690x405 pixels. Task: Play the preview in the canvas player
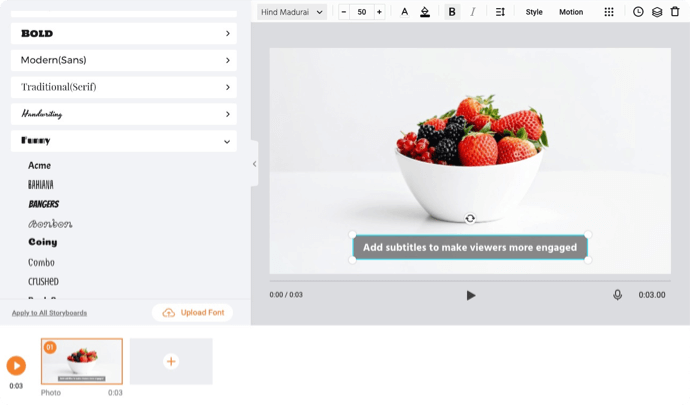(x=471, y=295)
